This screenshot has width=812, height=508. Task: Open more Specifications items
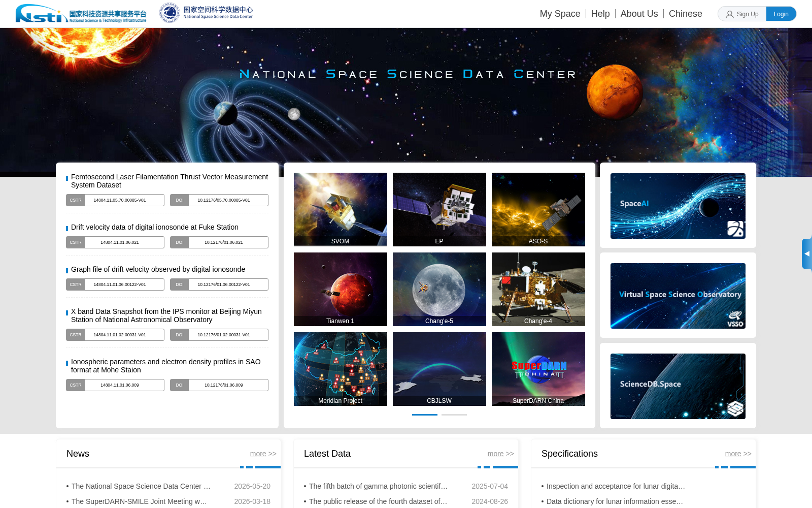point(738,454)
